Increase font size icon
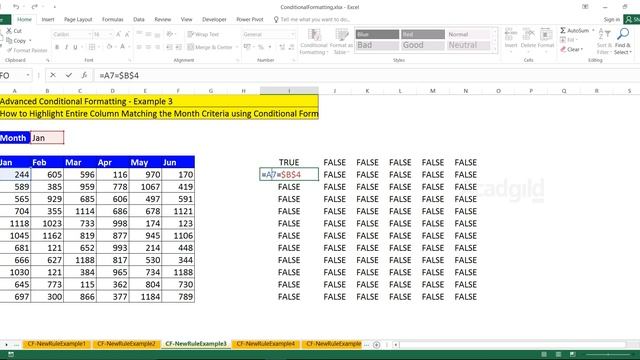 pos(118,34)
